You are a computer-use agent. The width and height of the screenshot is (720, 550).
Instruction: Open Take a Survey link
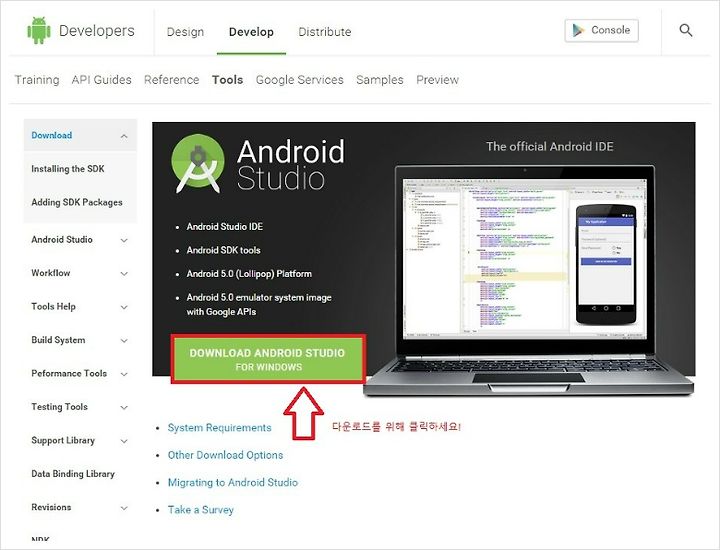tap(201, 510)
